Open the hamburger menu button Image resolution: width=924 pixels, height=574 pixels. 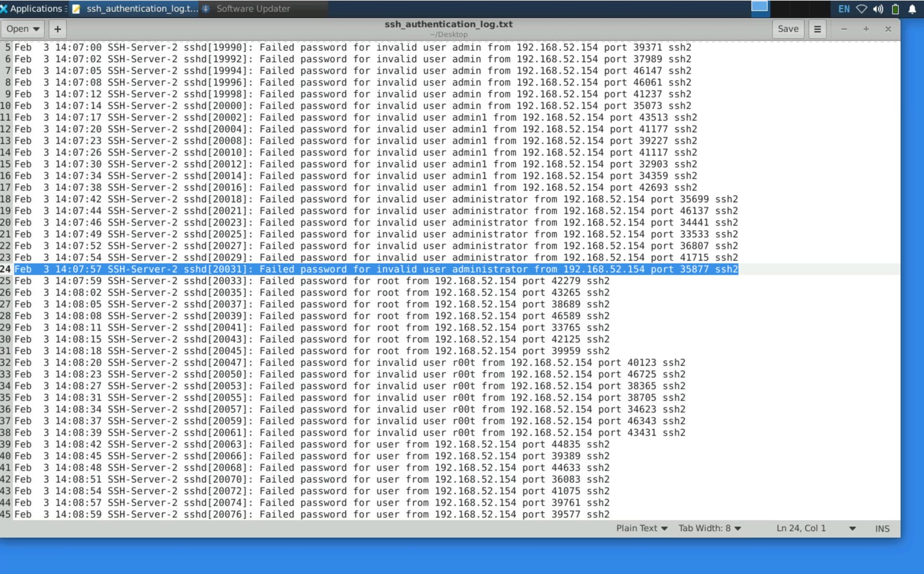(x=817, y=29)
